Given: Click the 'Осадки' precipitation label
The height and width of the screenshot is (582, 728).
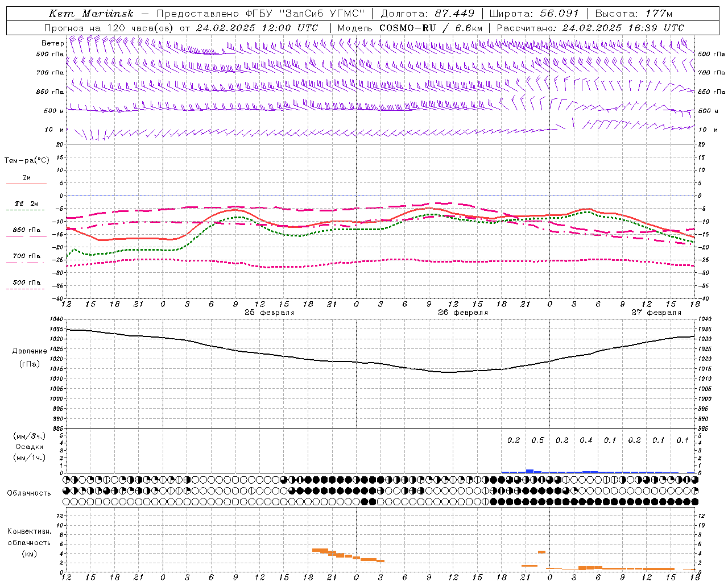Looking at the screenshot, I should coord(29,447).
